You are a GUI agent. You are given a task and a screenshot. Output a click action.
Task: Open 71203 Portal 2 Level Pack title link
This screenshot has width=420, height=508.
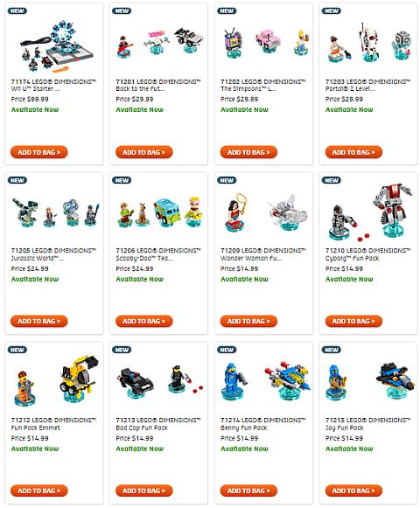[x=367, y=85]
